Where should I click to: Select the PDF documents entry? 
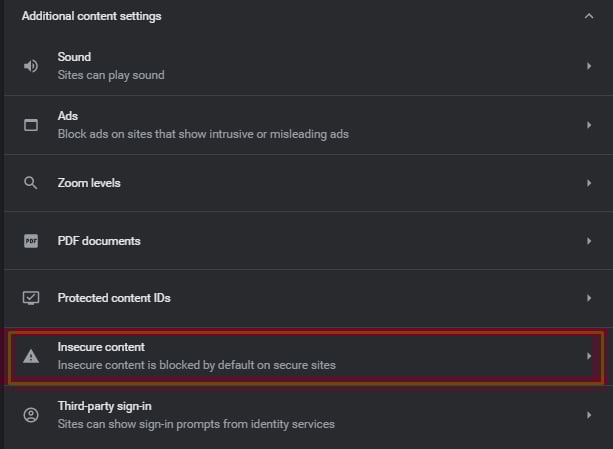point(309,241)
